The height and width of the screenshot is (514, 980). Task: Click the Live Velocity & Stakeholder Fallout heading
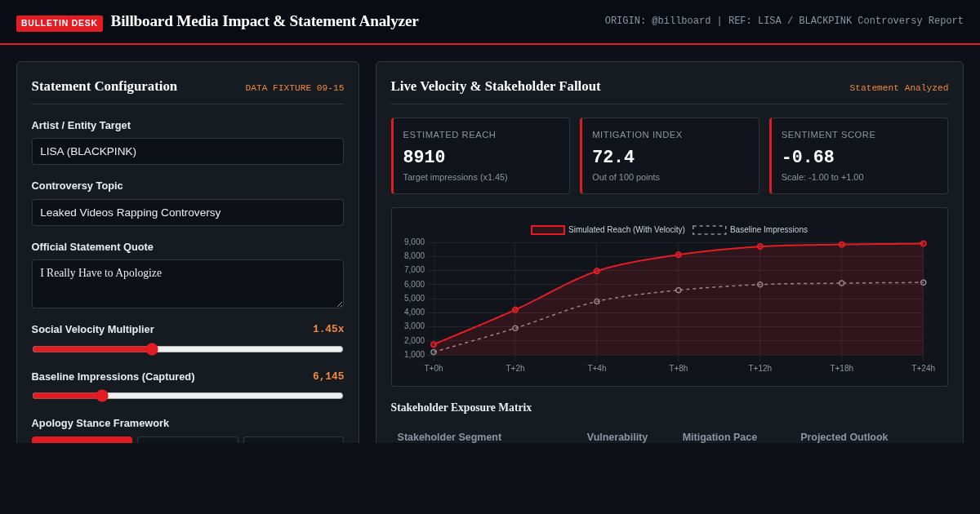tap(496, 86)
